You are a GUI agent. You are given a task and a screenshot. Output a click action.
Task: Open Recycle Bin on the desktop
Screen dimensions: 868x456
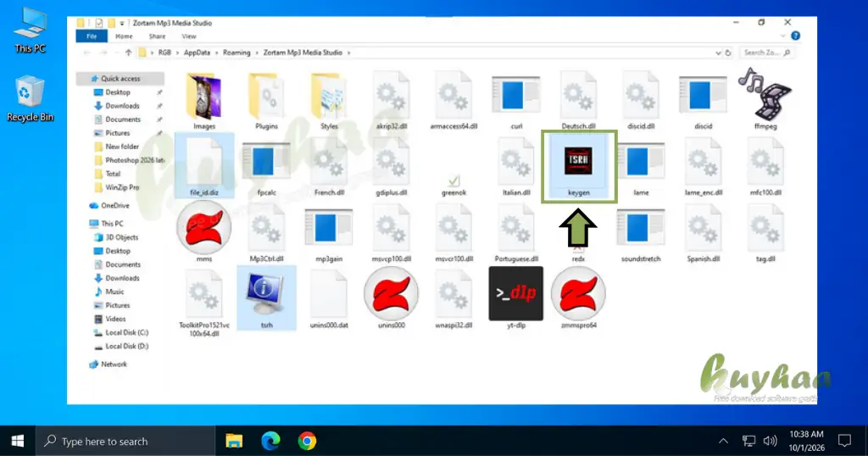coord(30,98)
